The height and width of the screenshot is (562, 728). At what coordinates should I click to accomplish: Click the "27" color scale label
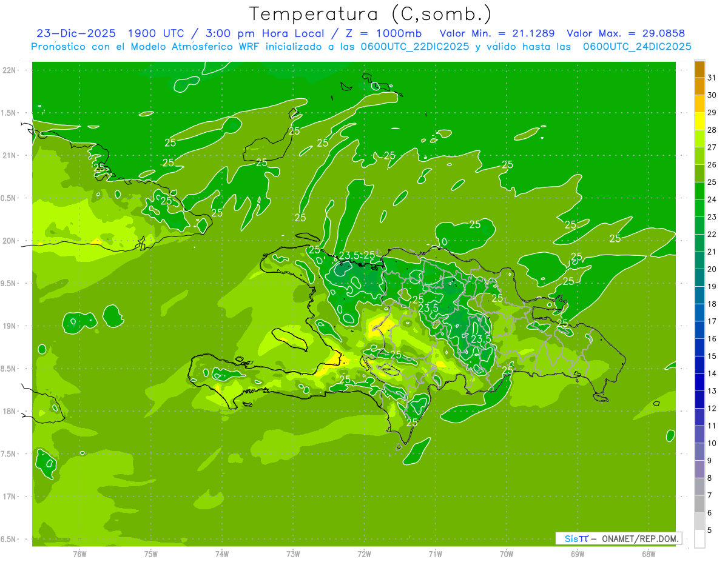[712, 147]
